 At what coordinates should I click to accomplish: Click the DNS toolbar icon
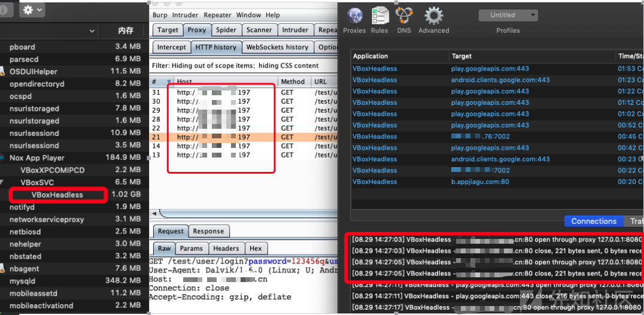click(404, 16)
